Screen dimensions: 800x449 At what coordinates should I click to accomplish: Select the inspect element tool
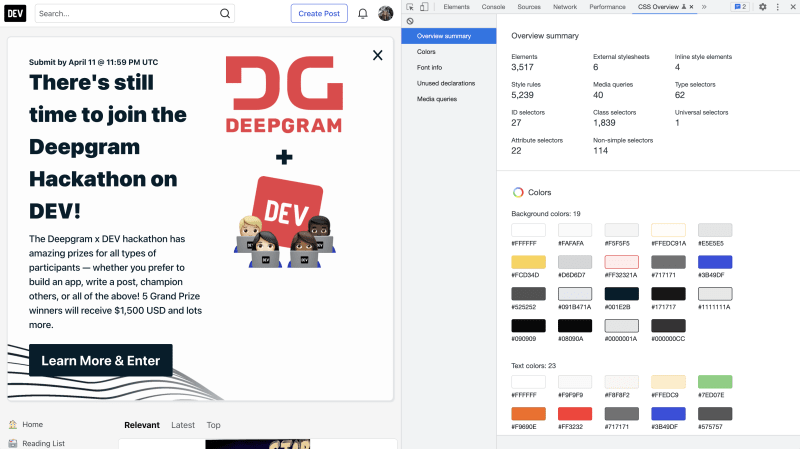[x=410, y=7]
